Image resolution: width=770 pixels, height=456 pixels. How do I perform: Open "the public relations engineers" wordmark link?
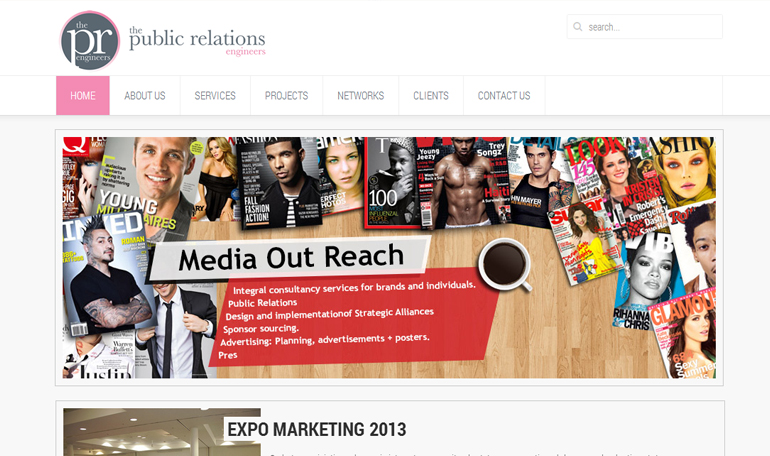point(197,41)
